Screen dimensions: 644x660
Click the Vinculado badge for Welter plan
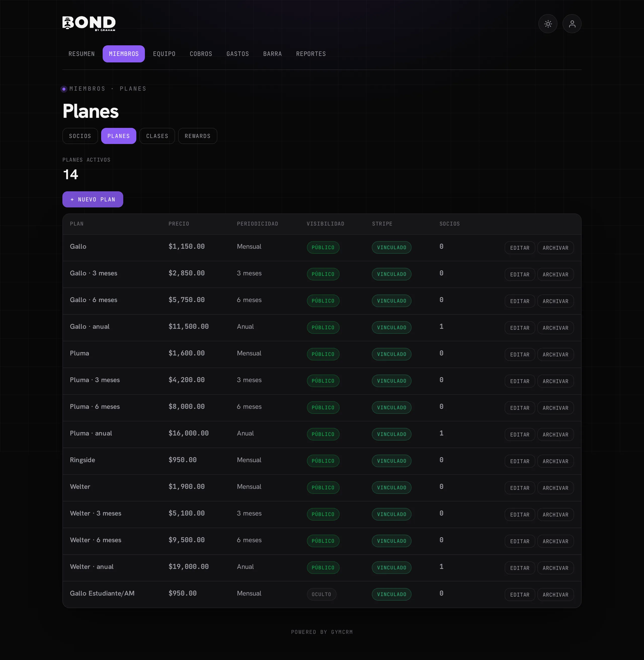pyautogui.click(x=391, y=488)
